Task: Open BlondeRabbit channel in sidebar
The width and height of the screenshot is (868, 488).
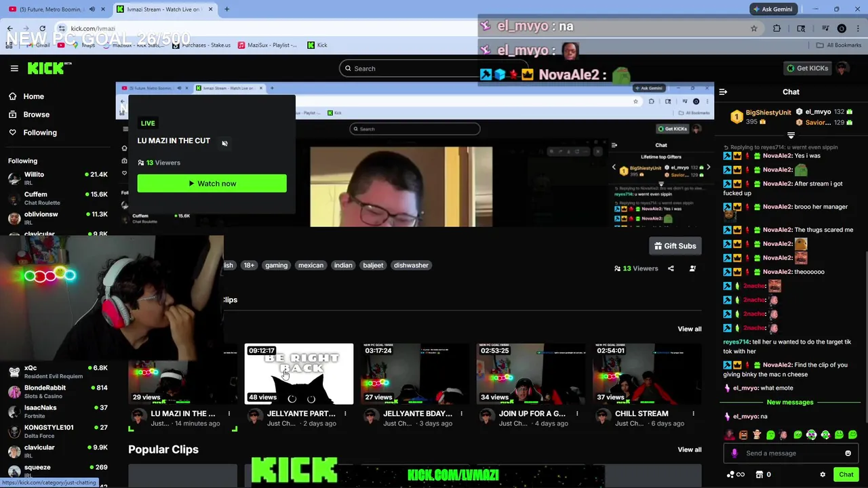Action: click(x=58, y=392)
